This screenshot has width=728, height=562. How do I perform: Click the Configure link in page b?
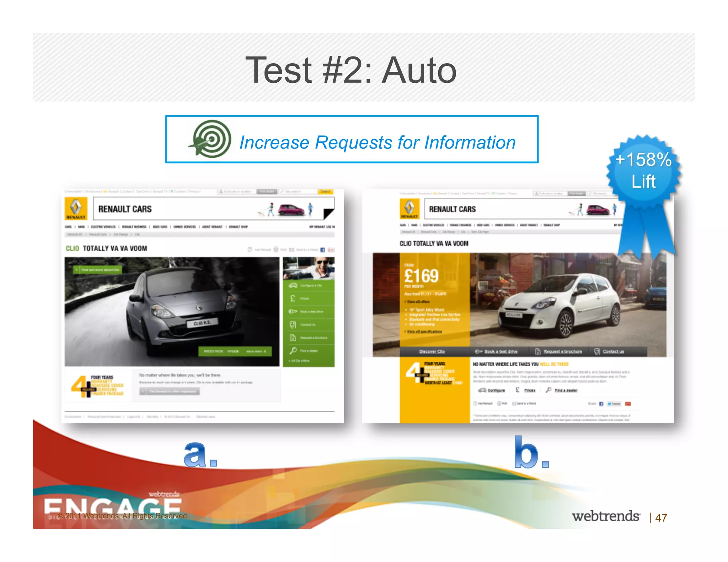496,390
